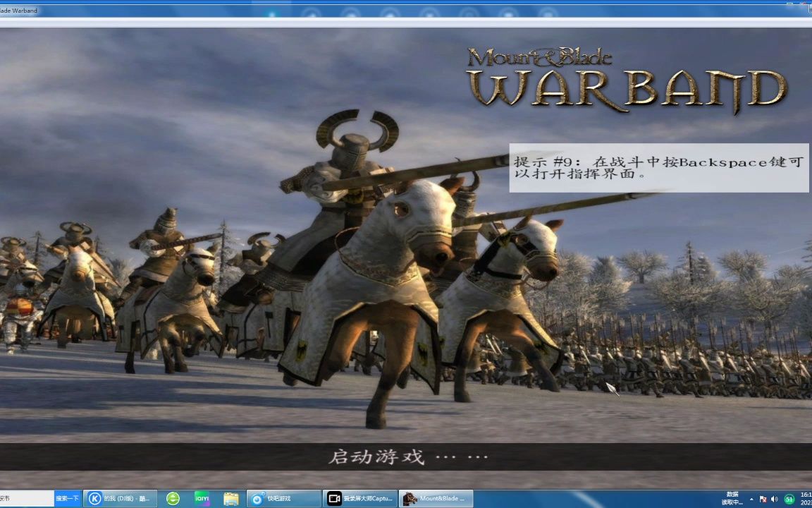The image size is (812, 508).
Task: Click the 数据读取中 tray text
Action: click(x=732, y=499)
